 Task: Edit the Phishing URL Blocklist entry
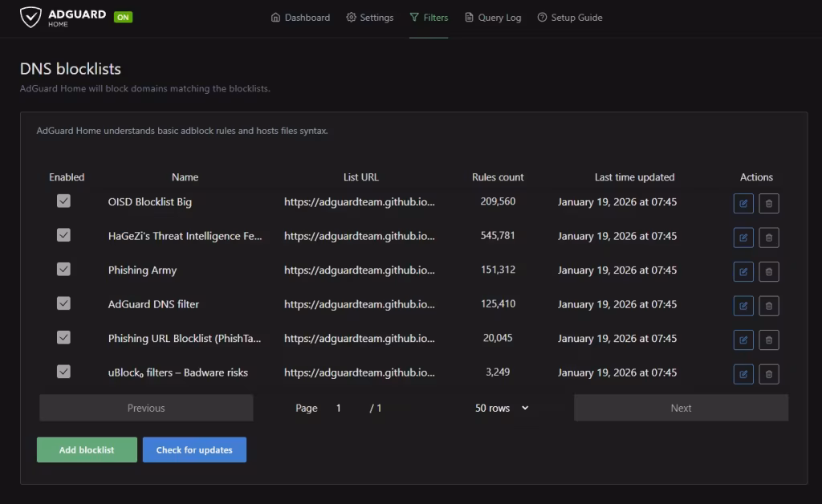coord(743,339)
